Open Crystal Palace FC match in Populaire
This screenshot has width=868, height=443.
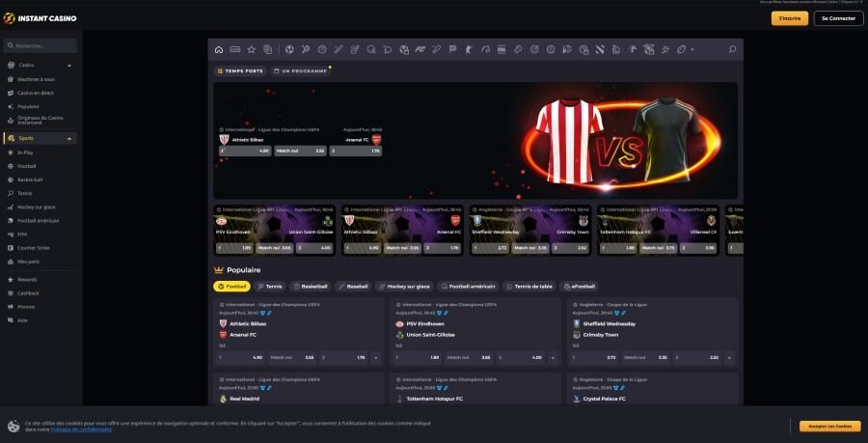(x=653, y=389)
